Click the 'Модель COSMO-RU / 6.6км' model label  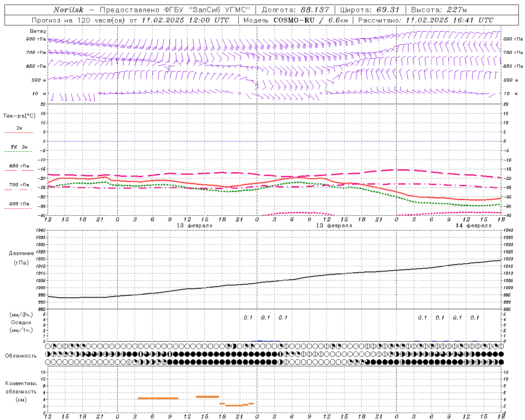coord(295,20)
